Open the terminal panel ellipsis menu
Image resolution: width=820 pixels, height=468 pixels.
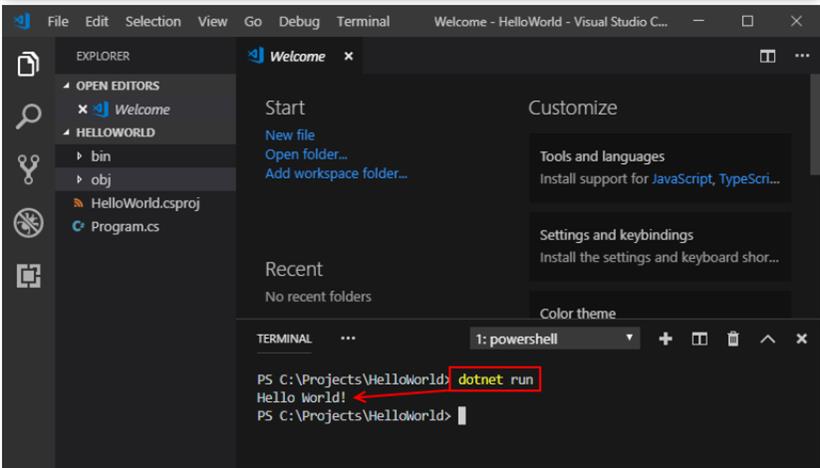click(x=348, y=338)
